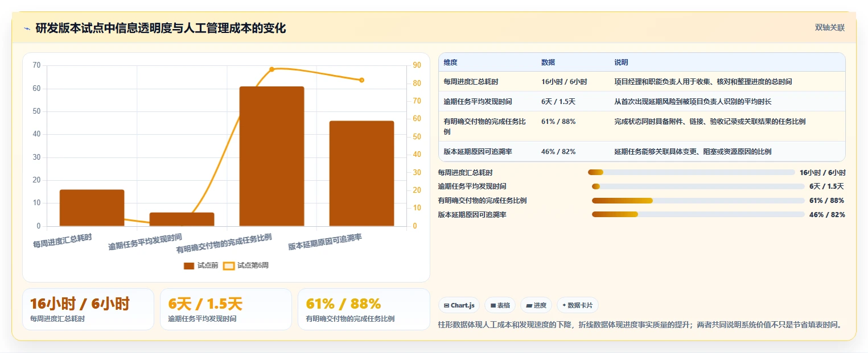Click the 进度 chip
The height and width of the screenshot is (353, 868).
(536, 305)
